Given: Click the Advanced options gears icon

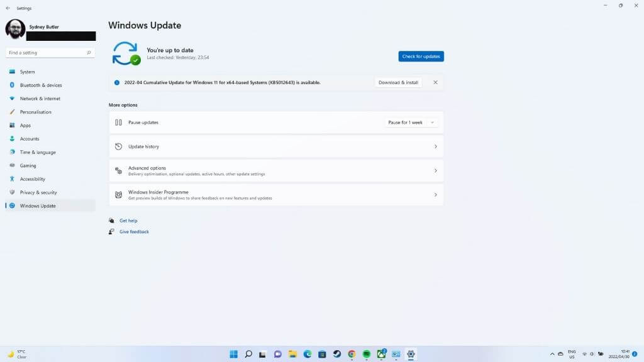Looking at the screenshot, I should [x=118, y=171].
